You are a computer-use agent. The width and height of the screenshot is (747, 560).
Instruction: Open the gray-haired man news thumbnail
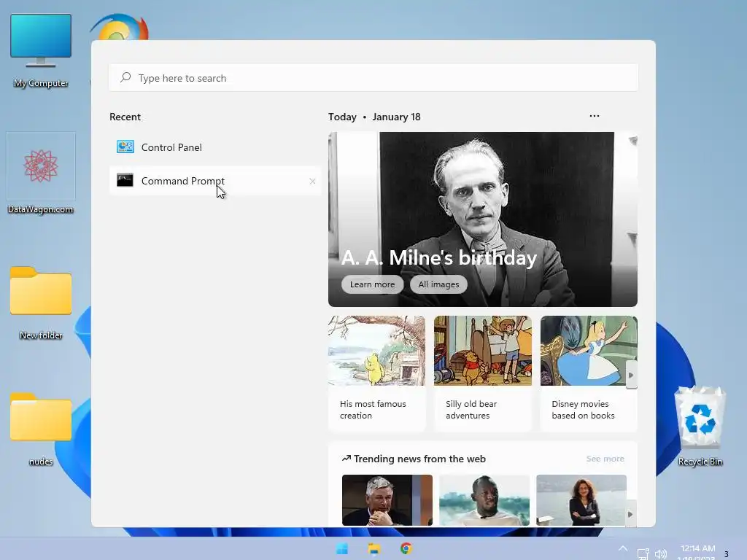click(x=387, y=500)
